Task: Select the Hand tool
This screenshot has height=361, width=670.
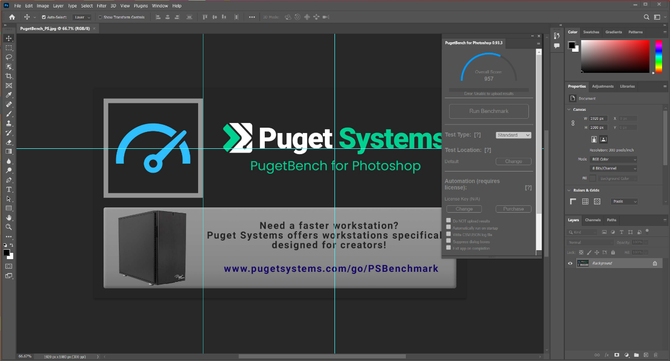Action: tap(9, 217)
